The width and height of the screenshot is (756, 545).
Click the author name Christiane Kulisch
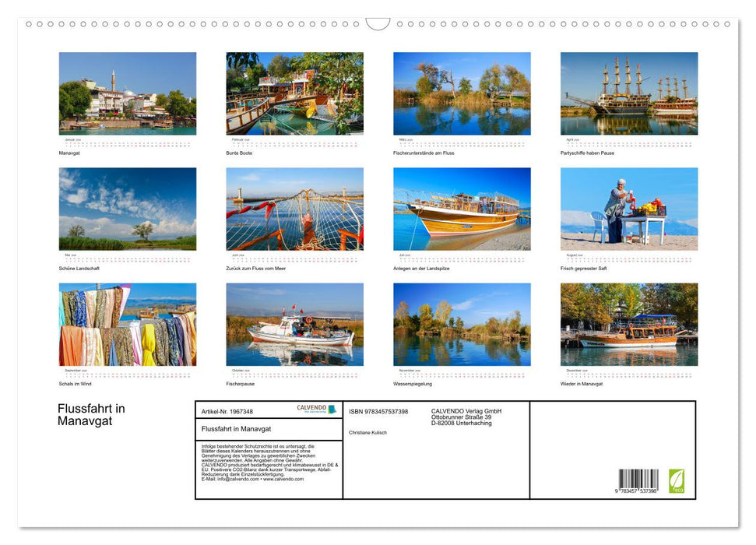click(x=367, y=433)
